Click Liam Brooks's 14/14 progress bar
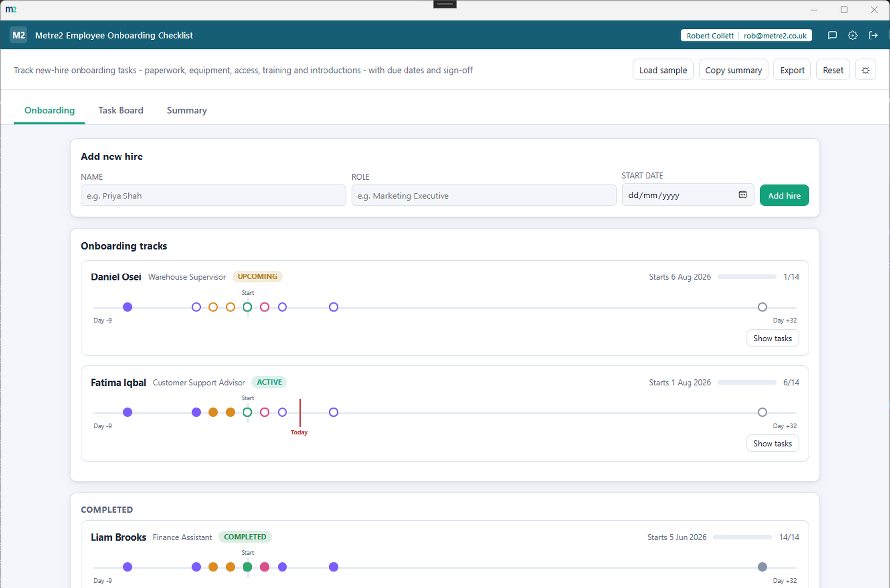The image size is (890, 588). (742, 537)
